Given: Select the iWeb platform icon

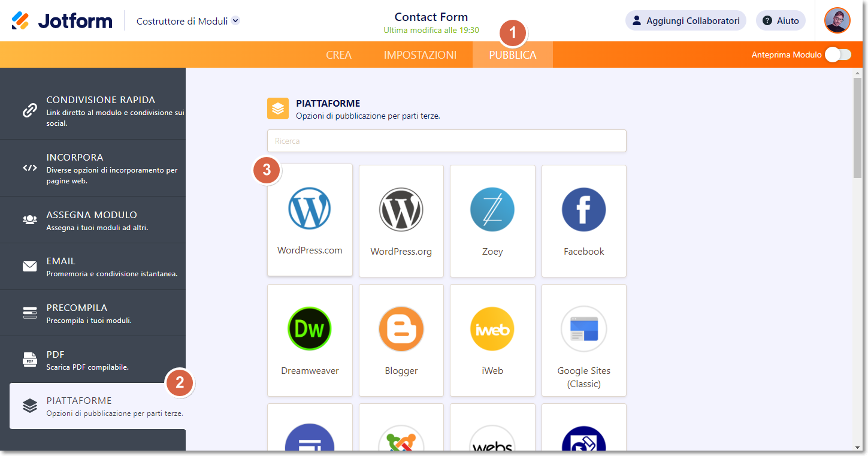Looking at the screenshot, I should point(492,328).
